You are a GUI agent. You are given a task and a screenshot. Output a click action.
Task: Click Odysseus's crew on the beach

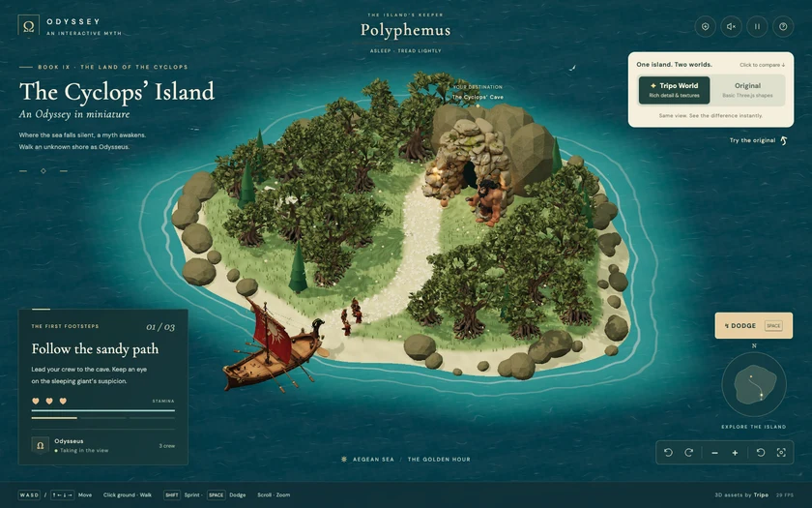click(x=351, y=316)
